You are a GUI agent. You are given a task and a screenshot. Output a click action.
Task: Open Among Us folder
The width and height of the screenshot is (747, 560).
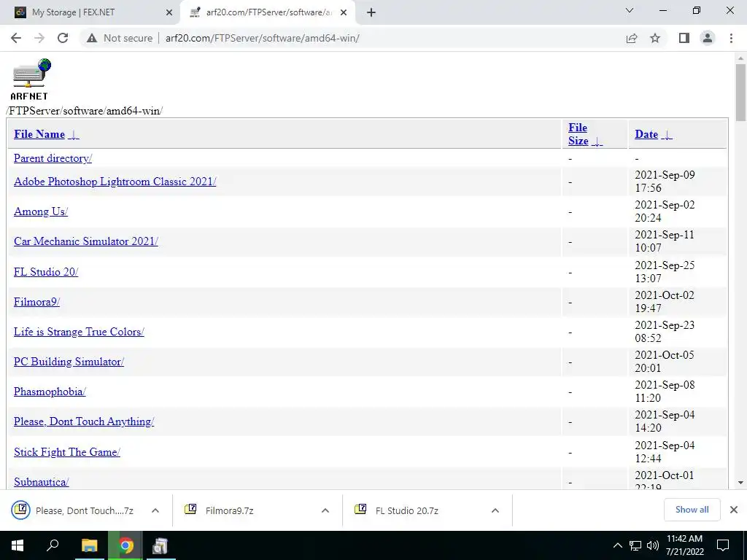(x=41, y=211)
